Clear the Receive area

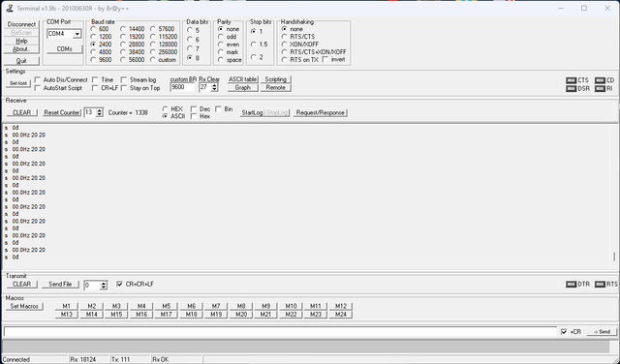(x=21, y=112)
